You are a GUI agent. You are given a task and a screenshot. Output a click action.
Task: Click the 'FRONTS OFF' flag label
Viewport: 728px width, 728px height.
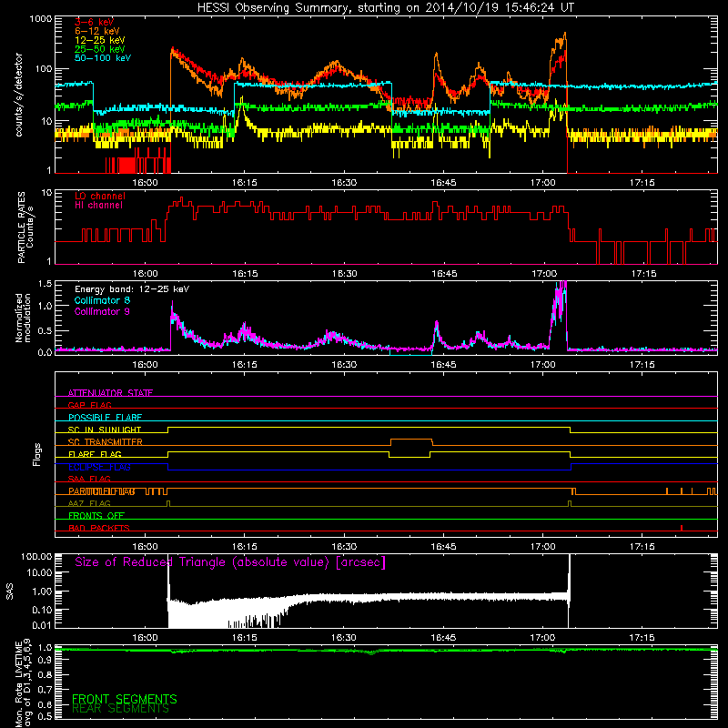96,515
